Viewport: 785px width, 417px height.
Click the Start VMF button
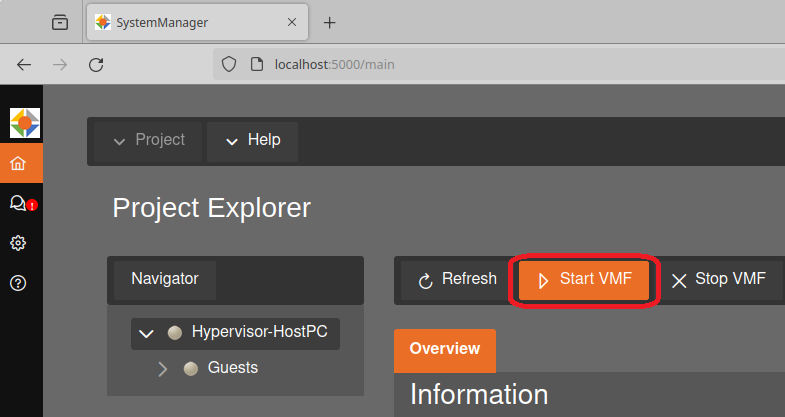point(584,280)
